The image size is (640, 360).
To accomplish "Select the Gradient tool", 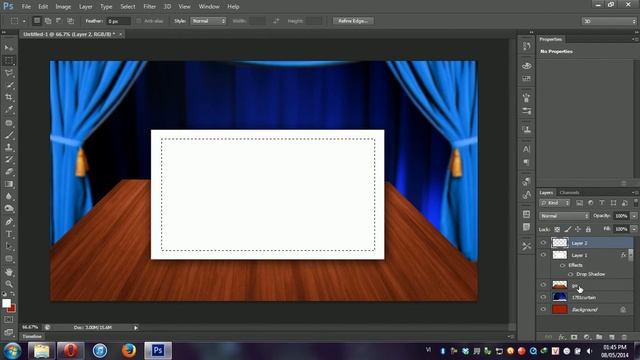I will tap(9, 184).
